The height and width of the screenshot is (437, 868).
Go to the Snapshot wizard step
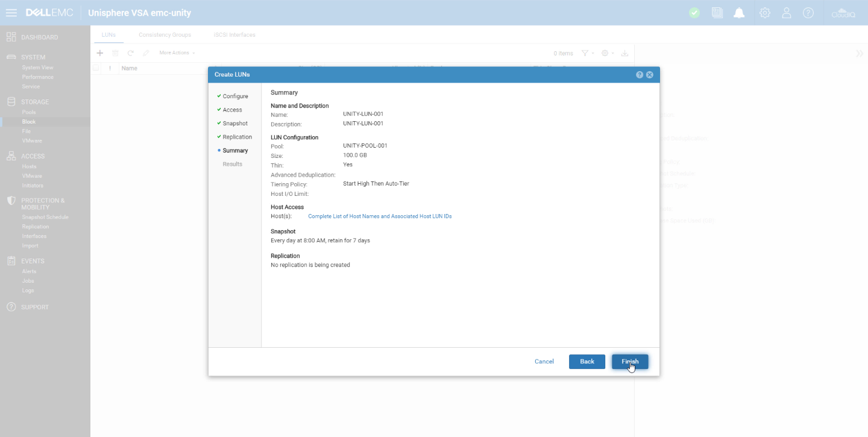pyautogui.click(x=235, y=124)
